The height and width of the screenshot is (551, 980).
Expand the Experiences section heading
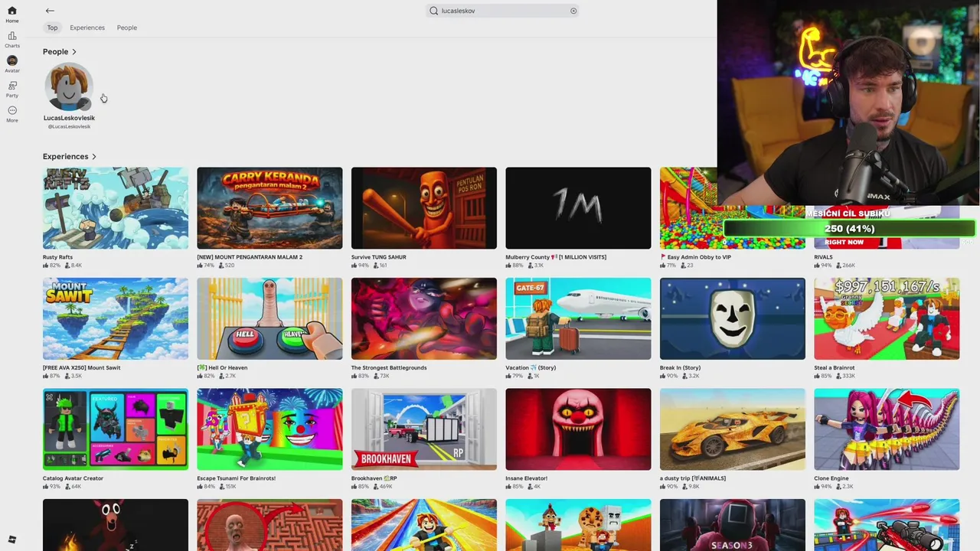pyautogui.click(x=70, y=156)
